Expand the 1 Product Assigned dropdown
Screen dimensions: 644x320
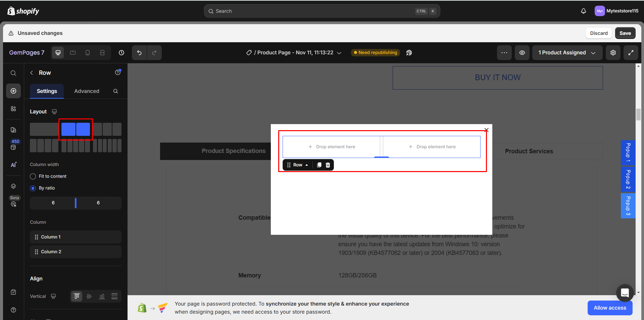pyautogui.click(x=567, y=53)
